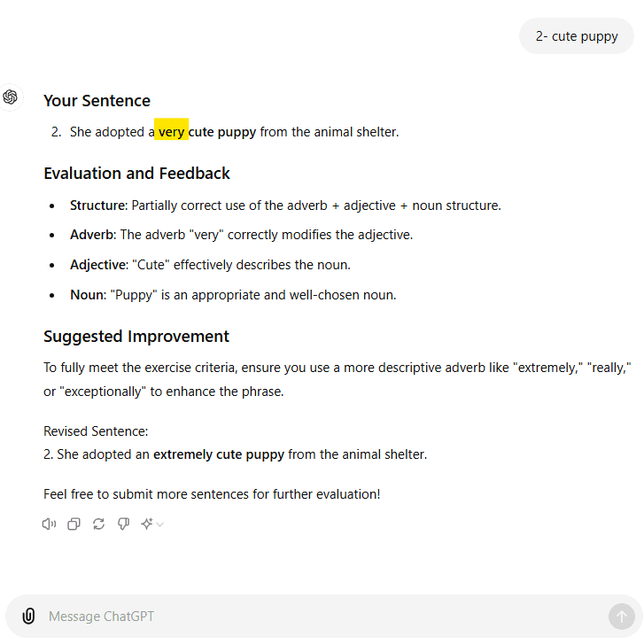Click the bold 'extremely cute puppy' text

coord(219,454)
